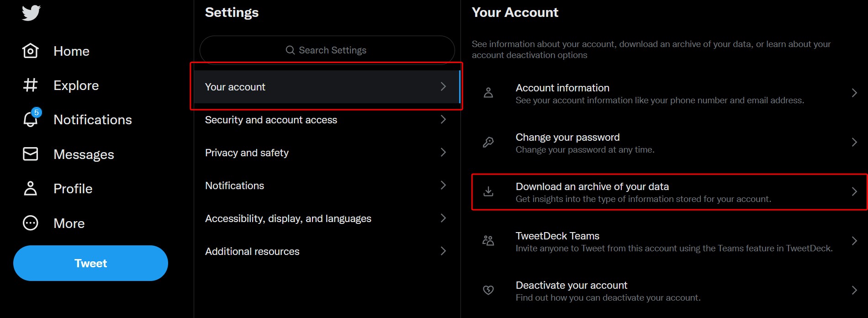Open the TweetDeck Teams chevron

click(x=855, y=240)
